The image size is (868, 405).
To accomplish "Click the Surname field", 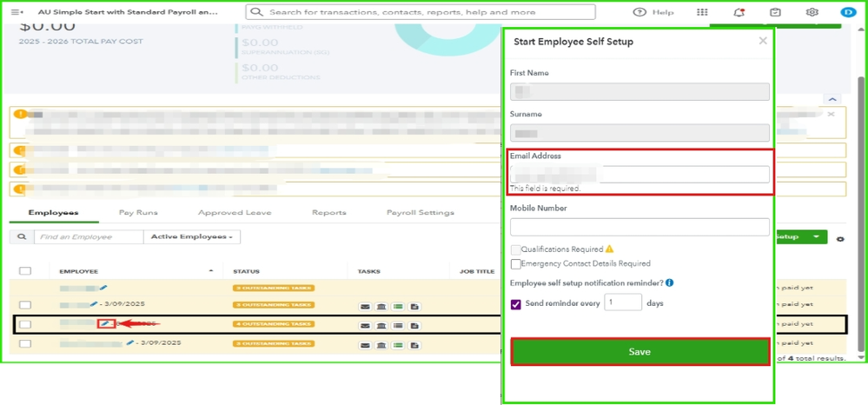I will click(639, 132).
